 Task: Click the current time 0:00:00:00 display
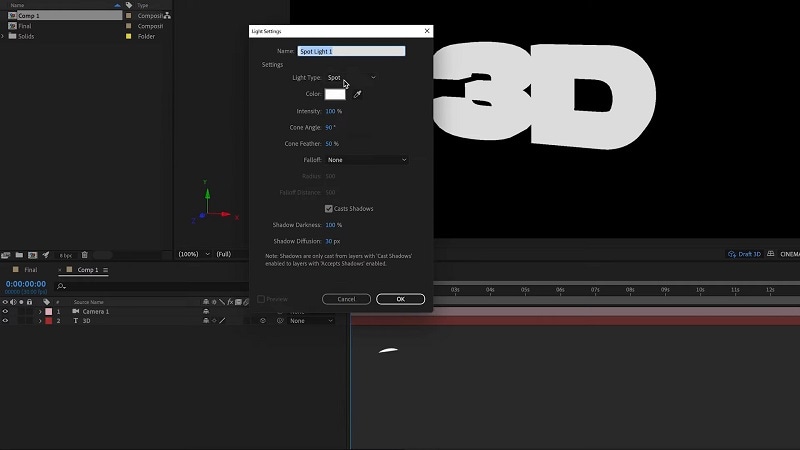(26, 284)
